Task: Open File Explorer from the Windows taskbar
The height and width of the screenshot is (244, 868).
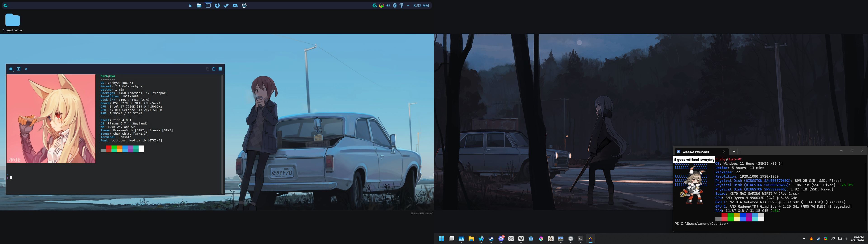Action: pyautogui.click(x=471, y=239)
